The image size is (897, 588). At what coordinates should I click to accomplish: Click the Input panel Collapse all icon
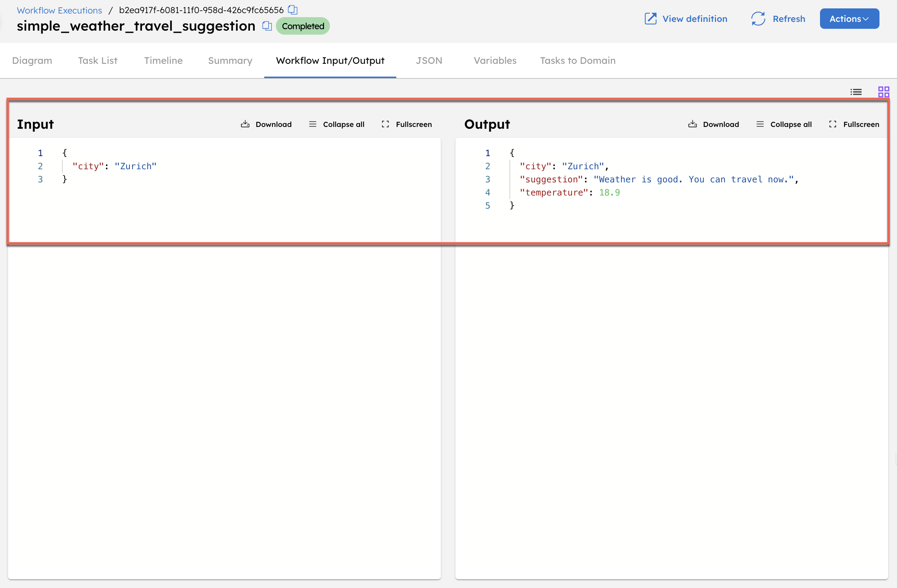[312, 124]
